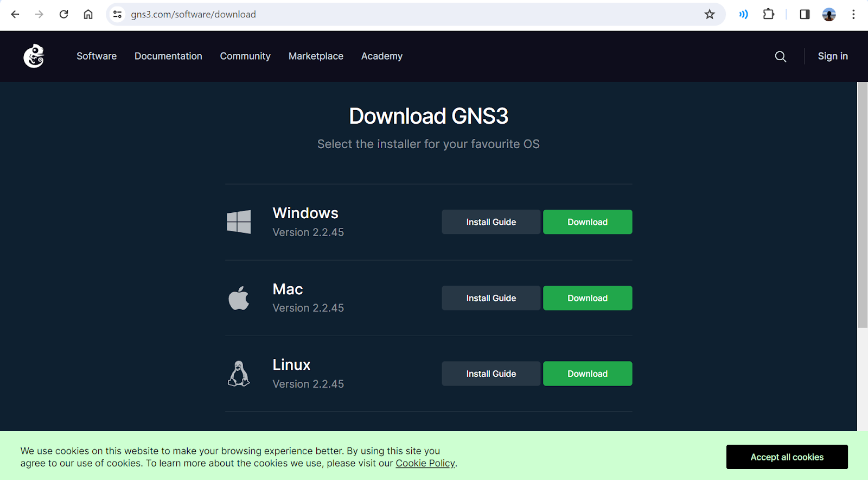The image size is (868, 480).
Task: Open the extensions puzzle icon
Action: click(769, 14)
